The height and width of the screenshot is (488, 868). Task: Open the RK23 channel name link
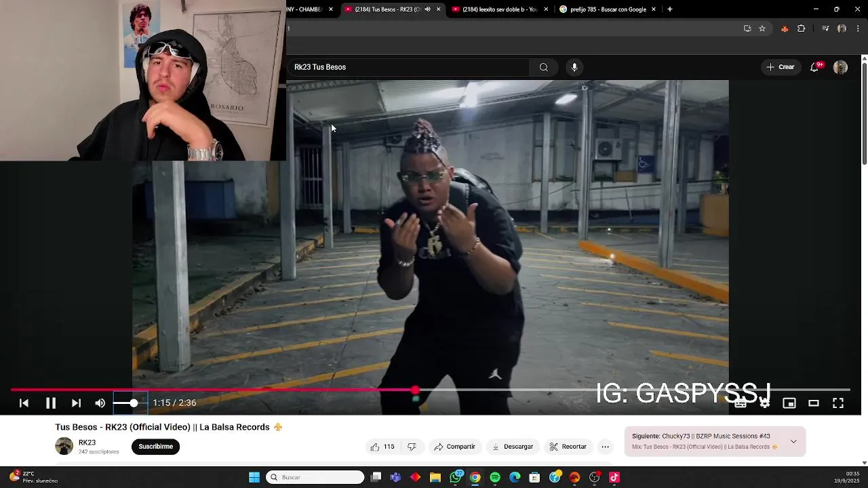pyautogui.click(x=87, y=443)
